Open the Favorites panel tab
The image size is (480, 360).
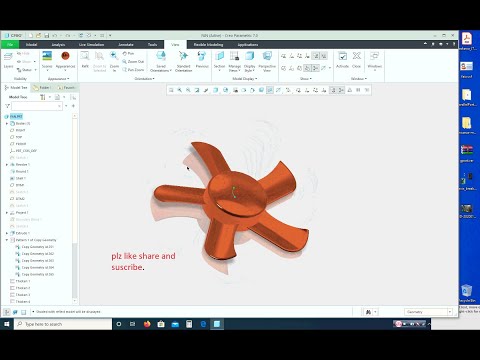(66, 88)
